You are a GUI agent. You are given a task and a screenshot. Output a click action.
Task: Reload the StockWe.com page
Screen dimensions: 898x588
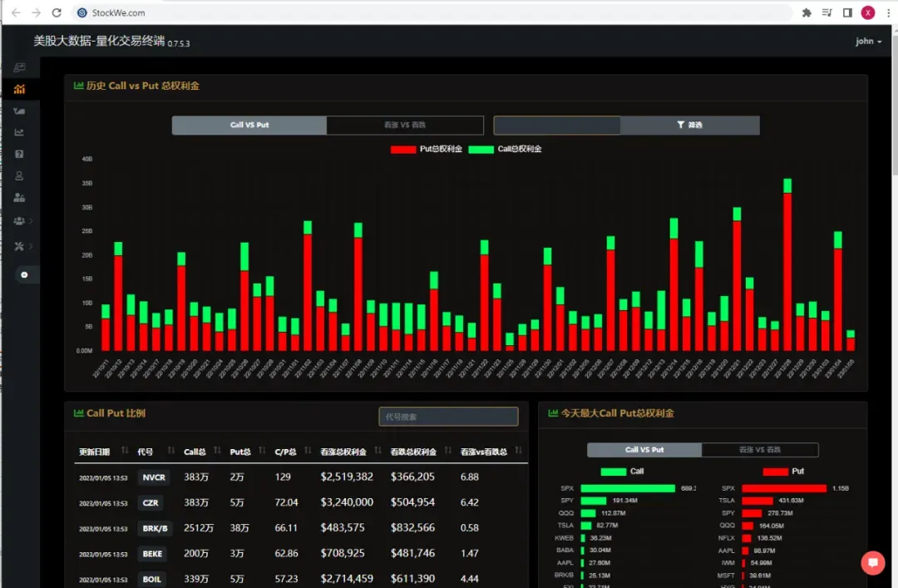click(x=57, y=12)
